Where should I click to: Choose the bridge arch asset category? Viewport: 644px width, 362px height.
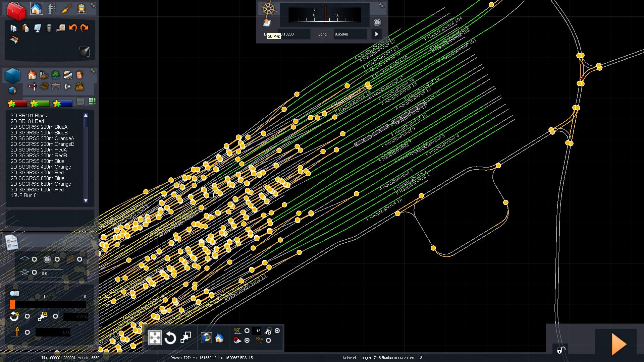pos(55,87)
